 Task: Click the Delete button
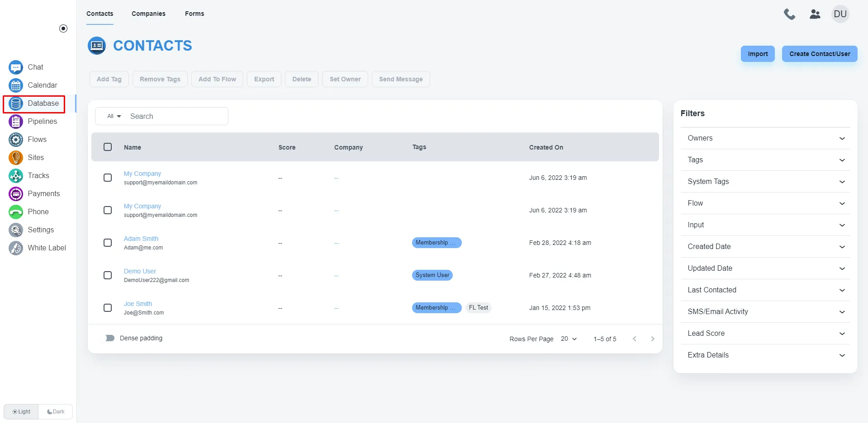coord(302,79)
